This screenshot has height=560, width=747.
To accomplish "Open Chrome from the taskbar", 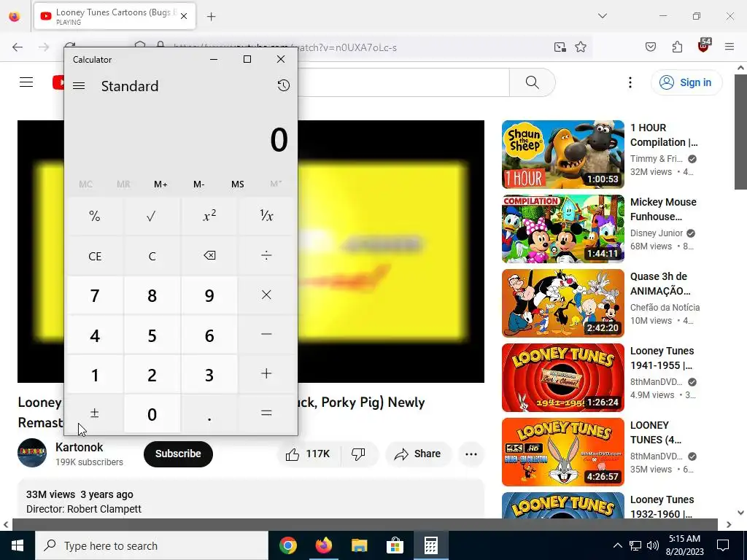I will pyautogui.click(x=288, y=545).
